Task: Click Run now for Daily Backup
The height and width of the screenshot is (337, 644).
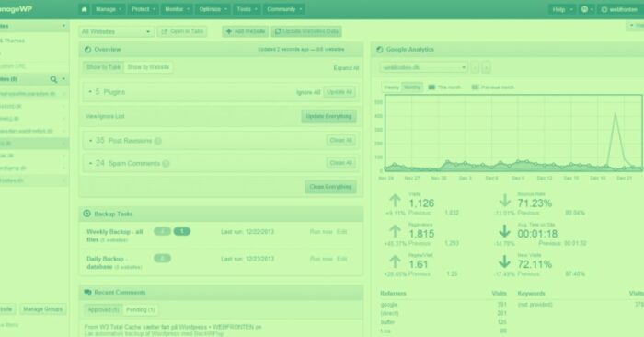Action: point(321,259)
